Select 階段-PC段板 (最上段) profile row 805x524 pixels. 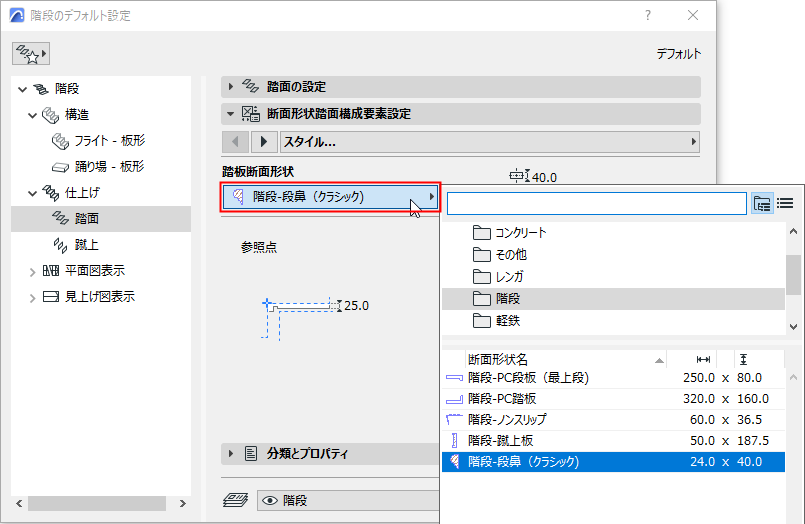[x=614, y=378]
